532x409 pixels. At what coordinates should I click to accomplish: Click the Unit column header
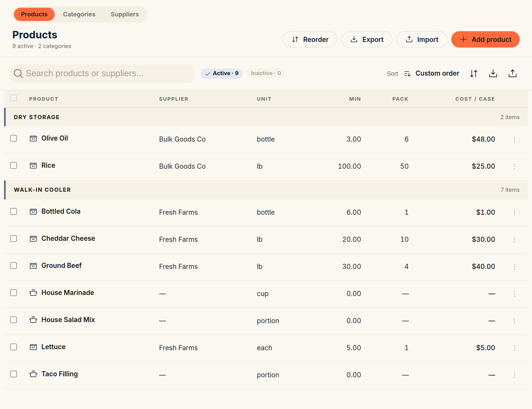(264, 99)
